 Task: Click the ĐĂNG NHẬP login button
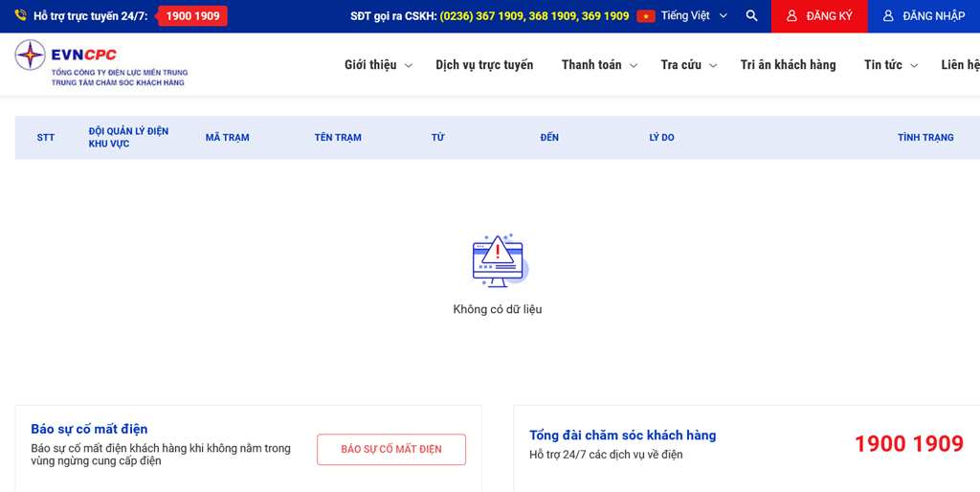[x=924, y=16]
